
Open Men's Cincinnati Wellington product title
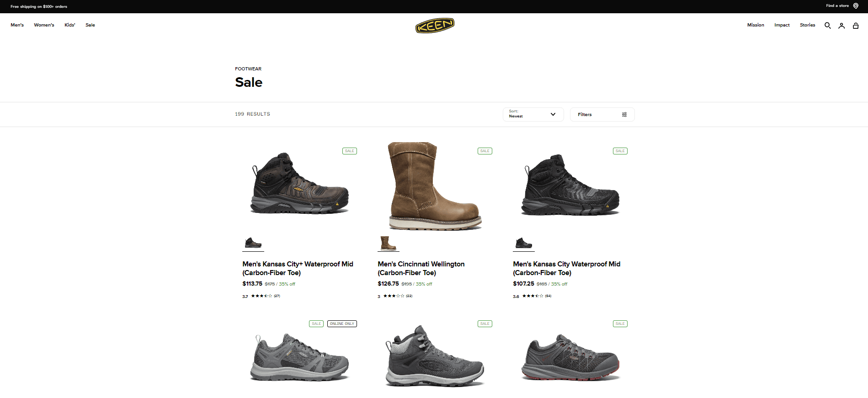coord(421,268)
